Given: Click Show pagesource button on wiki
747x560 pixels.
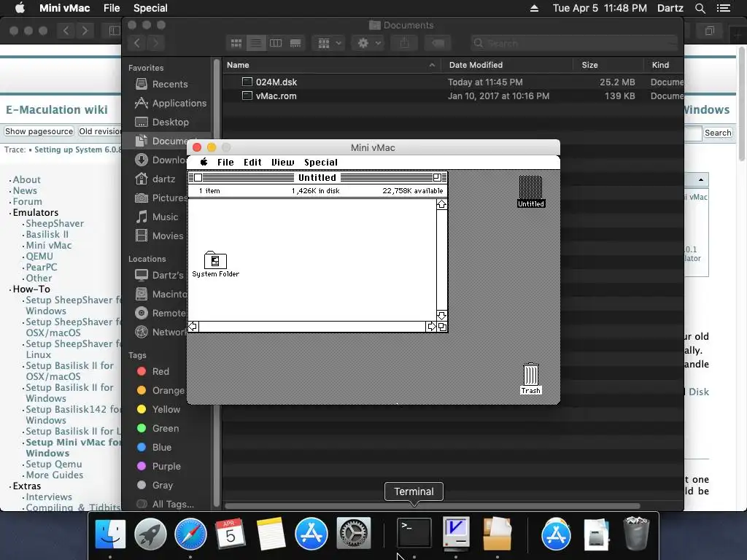Looking at the screenshot, I should click(39, 131).
